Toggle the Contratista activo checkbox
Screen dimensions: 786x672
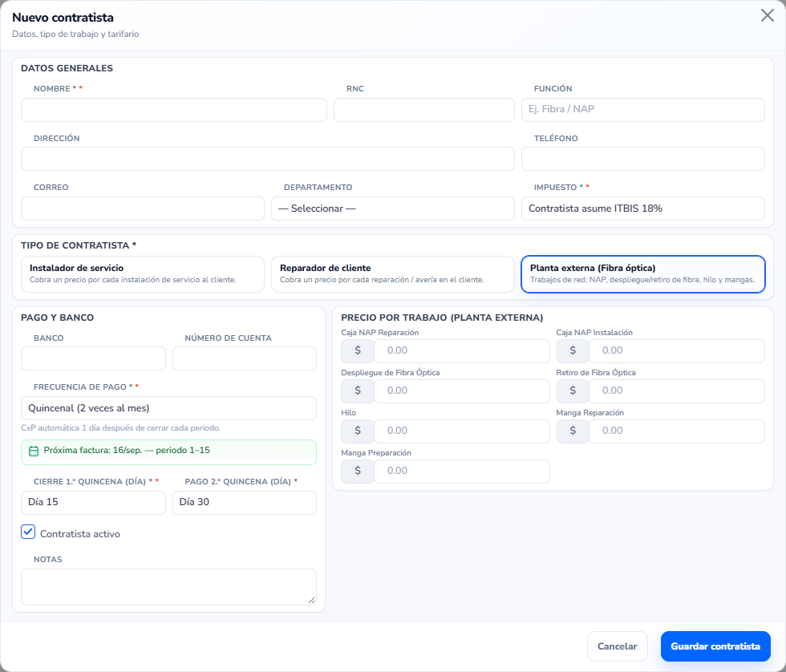coord(28,532)
